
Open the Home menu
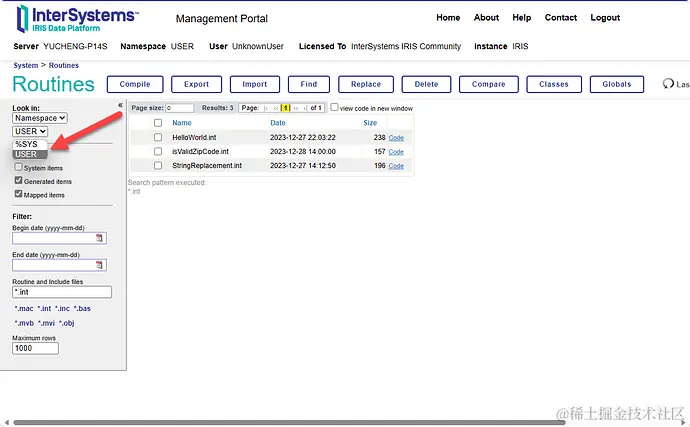tap(448, 18)
